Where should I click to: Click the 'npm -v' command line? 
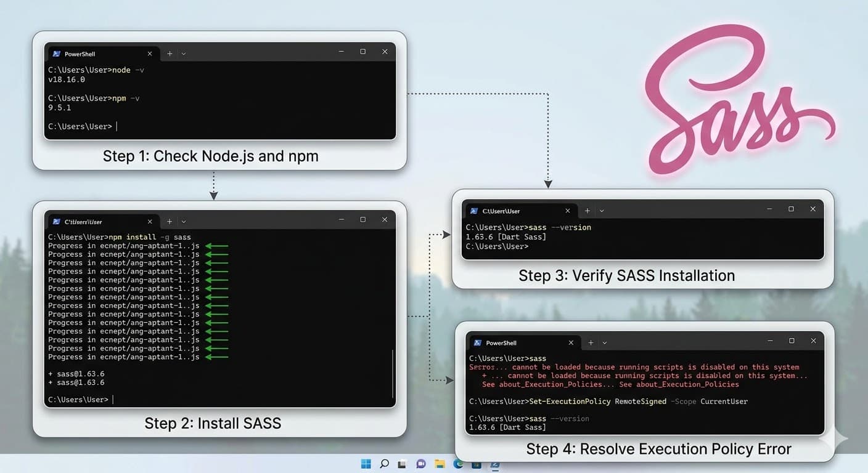94,98
